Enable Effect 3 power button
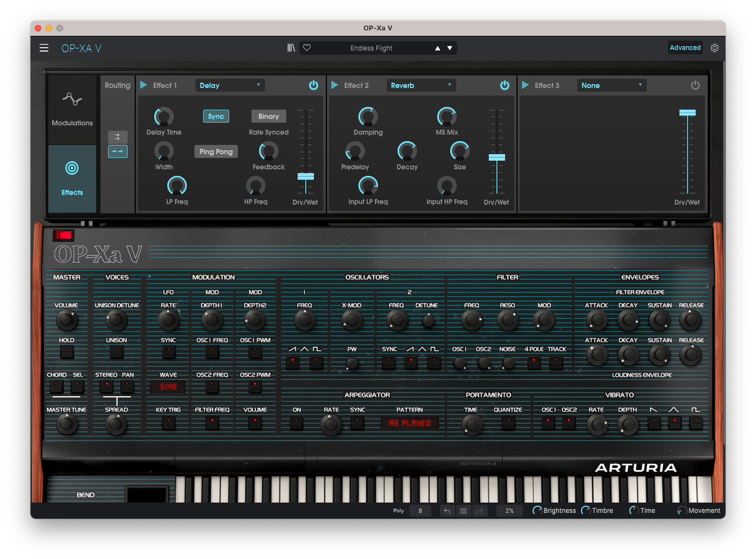Viewport: 756px width, 559px height. tap(695, 85)
